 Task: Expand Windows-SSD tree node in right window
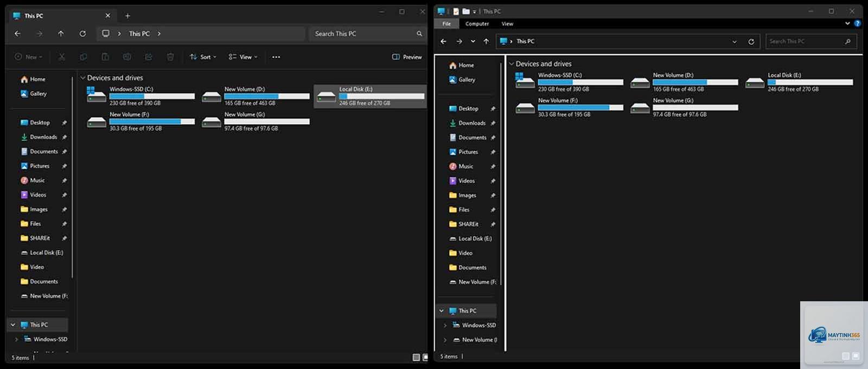(445, 325)
